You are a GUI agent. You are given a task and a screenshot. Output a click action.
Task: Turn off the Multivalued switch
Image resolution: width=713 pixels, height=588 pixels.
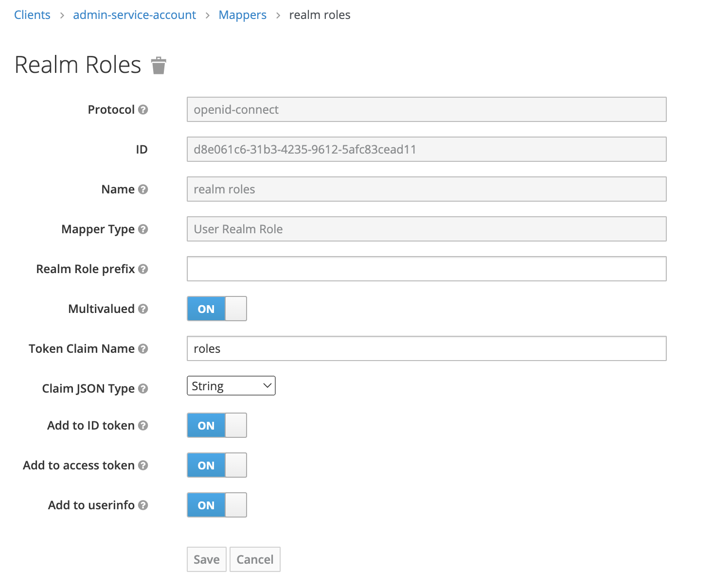coord(217,309)
